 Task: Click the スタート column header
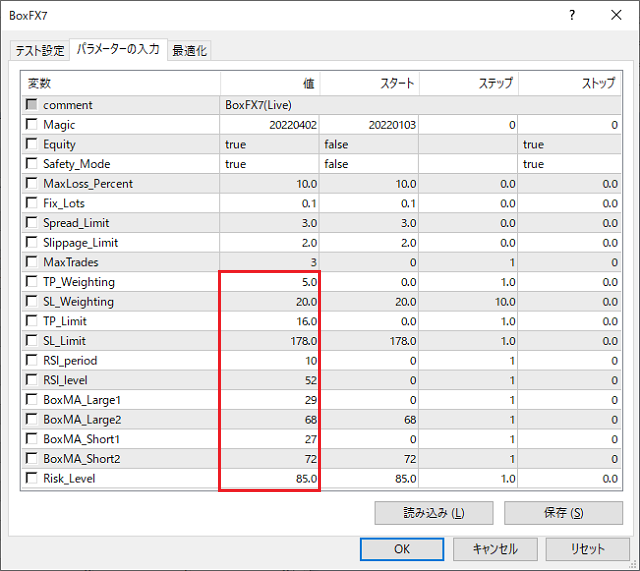pyautogui.click(x=370, y=84)
